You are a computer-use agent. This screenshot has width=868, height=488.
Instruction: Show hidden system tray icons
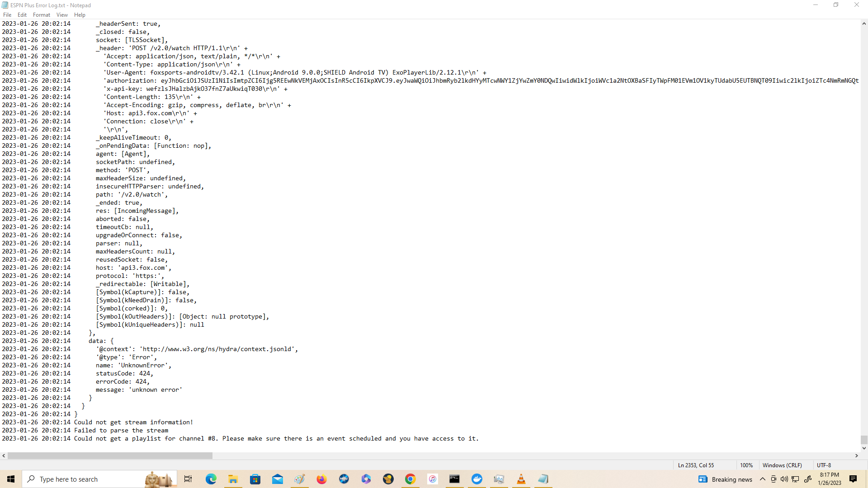[x=763, y=479]
